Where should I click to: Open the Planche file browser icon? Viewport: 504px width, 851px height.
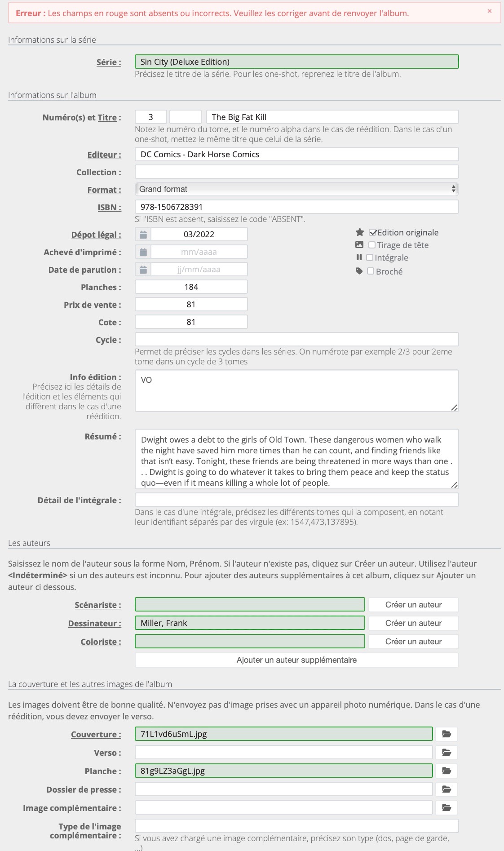click(x=446, y=771)
